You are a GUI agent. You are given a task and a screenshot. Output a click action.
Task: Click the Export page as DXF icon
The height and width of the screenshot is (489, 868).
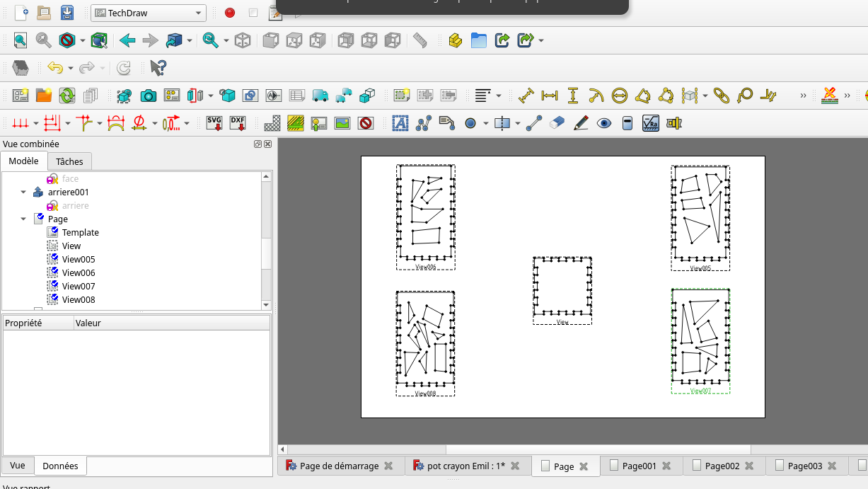[238, 123]
